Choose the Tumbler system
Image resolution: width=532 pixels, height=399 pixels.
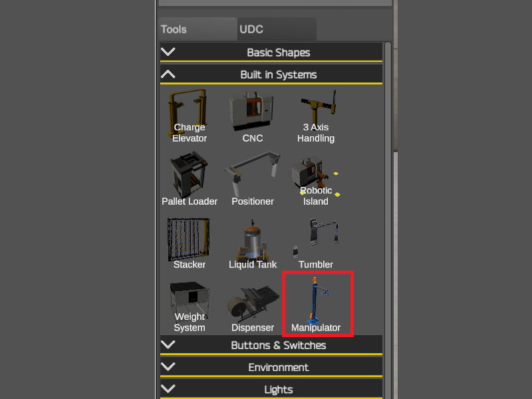click(315, 242)
